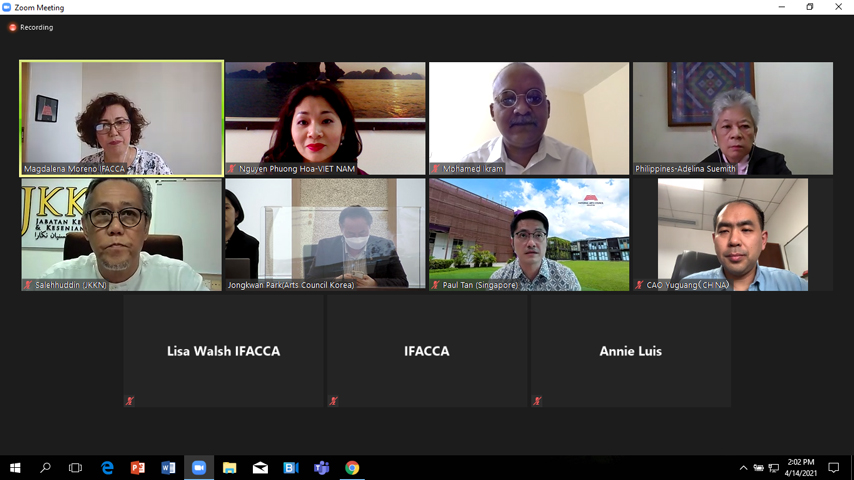Click the red Recording indicator

click(x=31, y=27)
